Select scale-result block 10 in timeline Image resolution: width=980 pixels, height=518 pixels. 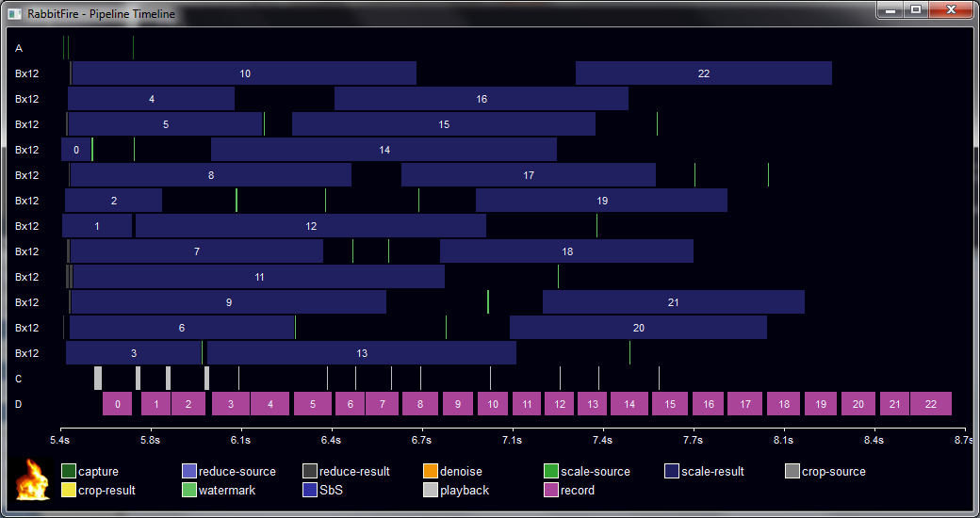[x=244, y=73]
